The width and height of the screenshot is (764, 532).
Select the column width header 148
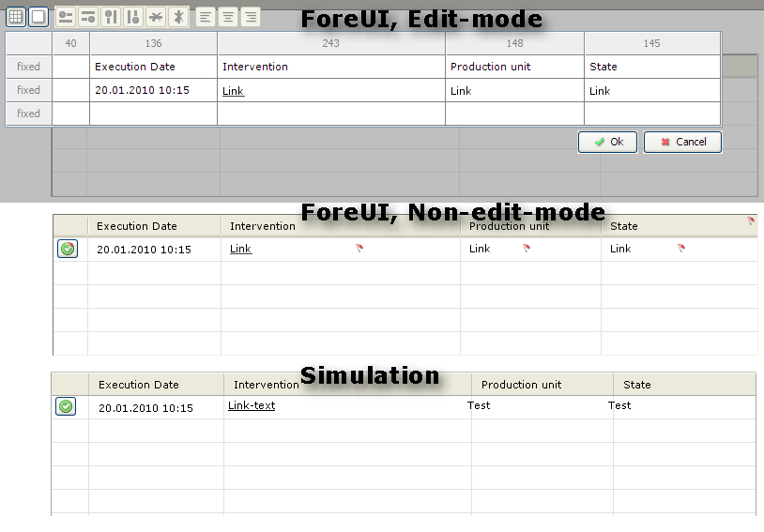(514, 43)
